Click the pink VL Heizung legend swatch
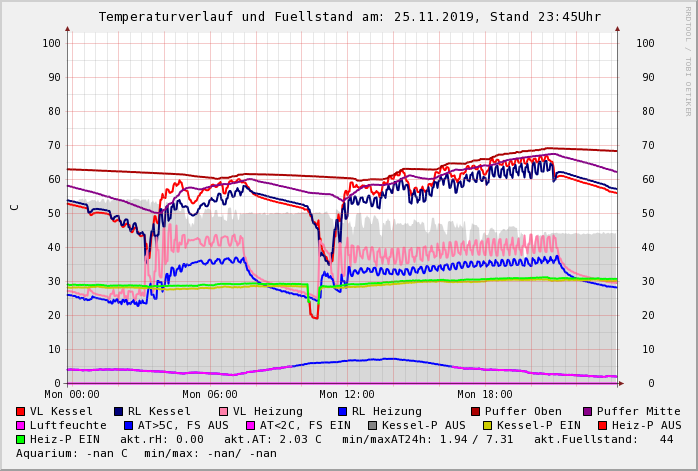 (x=224, y=411)
